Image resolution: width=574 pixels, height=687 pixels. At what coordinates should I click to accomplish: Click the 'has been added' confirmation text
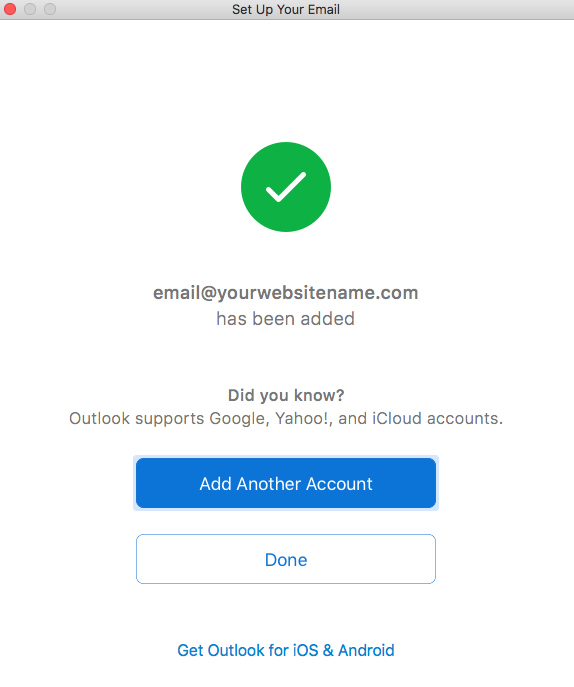286,319
